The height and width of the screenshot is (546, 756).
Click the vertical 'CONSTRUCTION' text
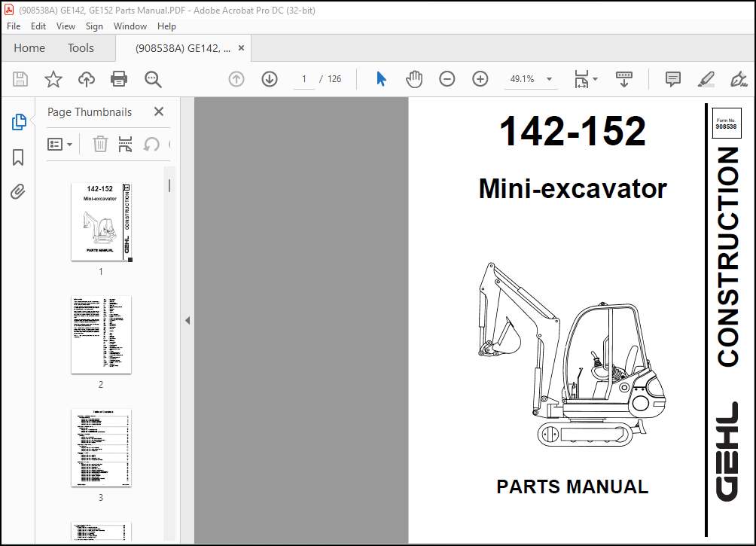tap(728, 257)
